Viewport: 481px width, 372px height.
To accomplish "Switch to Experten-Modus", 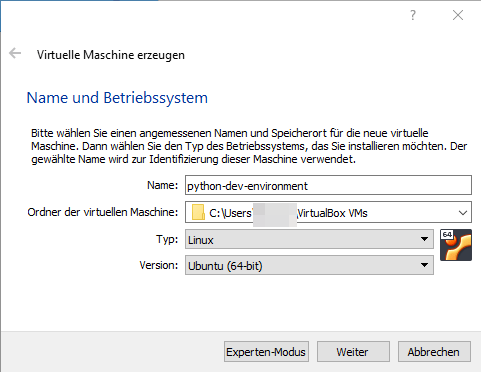I will point(266,352).
